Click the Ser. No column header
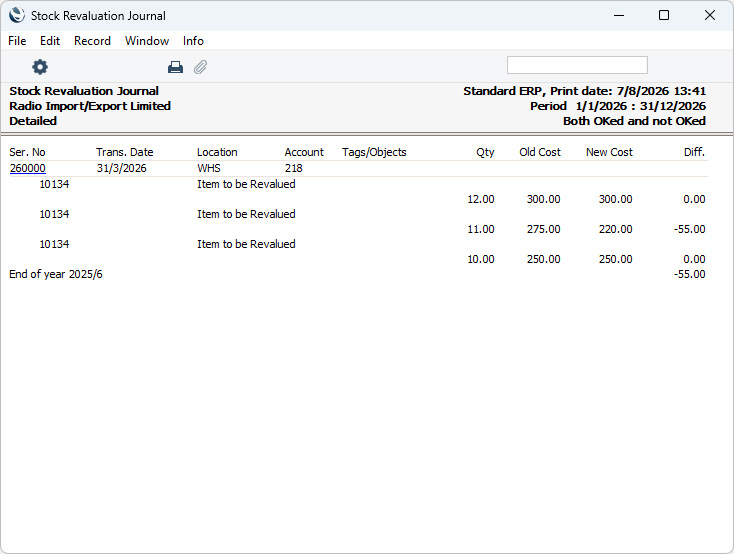 tap(27, 152)
